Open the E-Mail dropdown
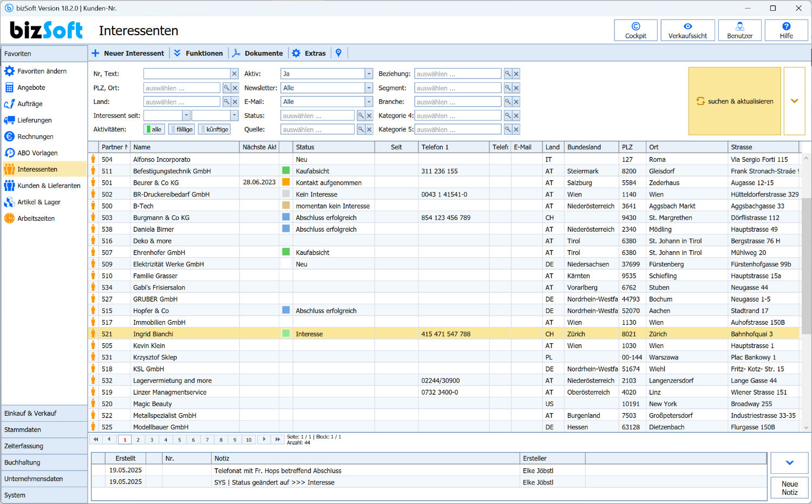The image size is (812, 504). pyautogui.click(x=369, y=102)
